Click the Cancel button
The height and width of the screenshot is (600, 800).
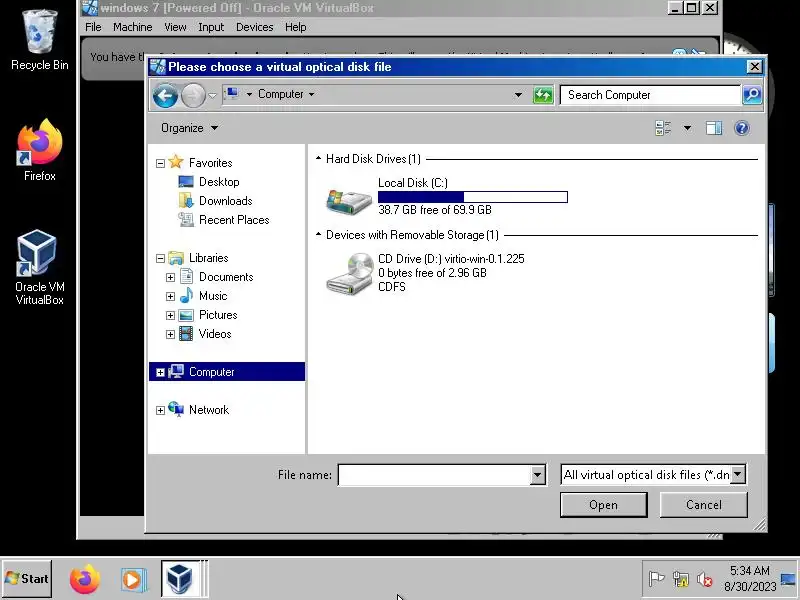coord(704,505)
